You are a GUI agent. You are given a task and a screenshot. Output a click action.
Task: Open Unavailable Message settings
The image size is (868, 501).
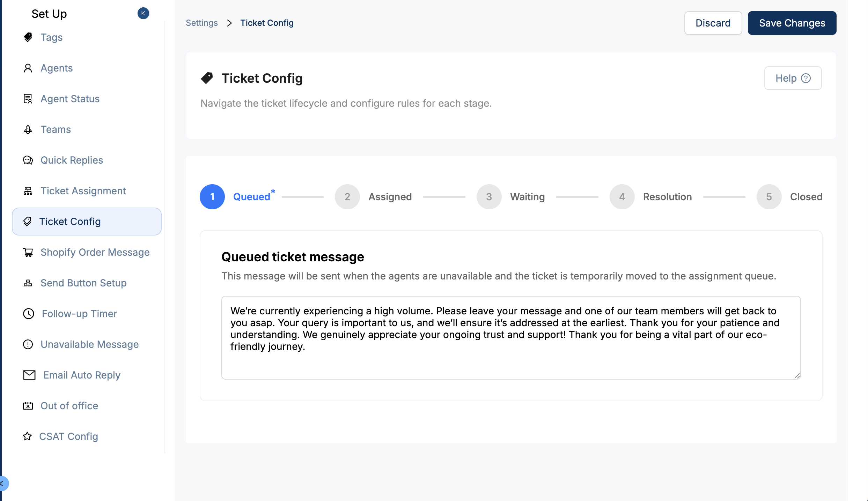89,344
